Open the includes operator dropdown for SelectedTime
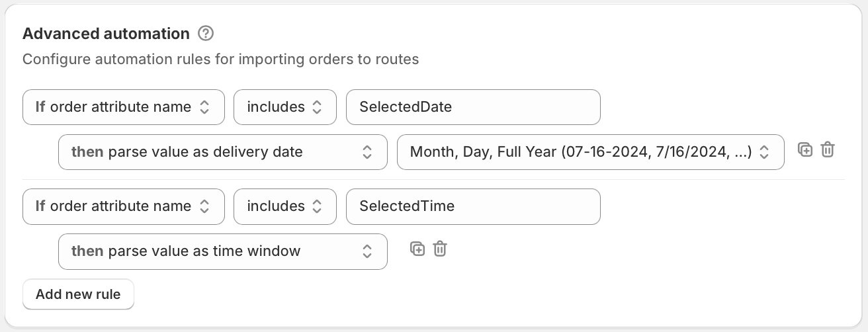Image resolution: width=868 pixels, height=332 pixels. coord(285,206)
